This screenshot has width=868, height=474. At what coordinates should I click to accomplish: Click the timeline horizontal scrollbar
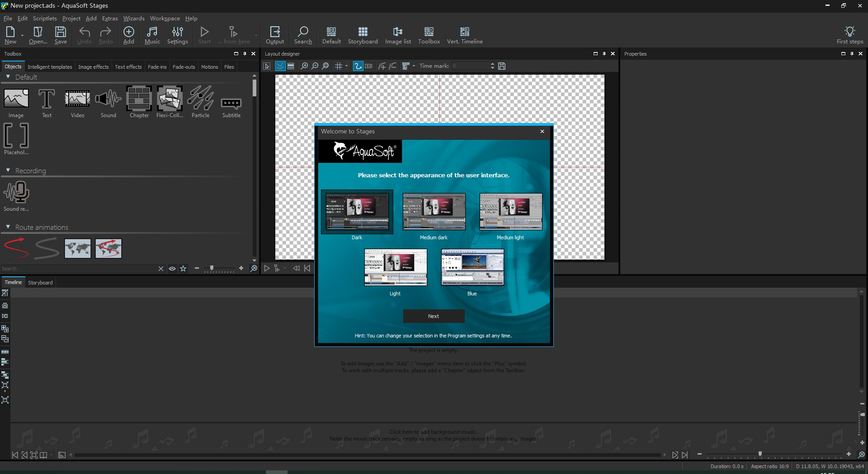[x=368, y=455]
